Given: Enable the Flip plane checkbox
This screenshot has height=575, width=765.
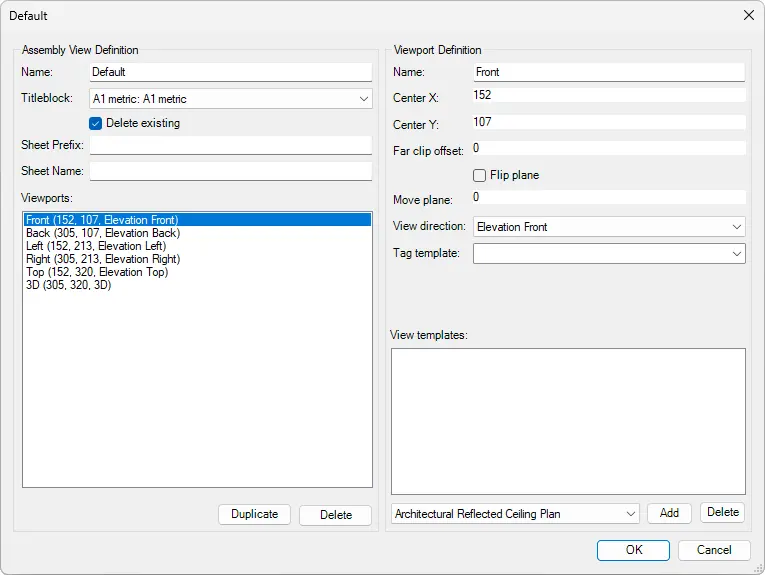Looking at the screenshot, I should pyautogui.click(x=480, y=175).
